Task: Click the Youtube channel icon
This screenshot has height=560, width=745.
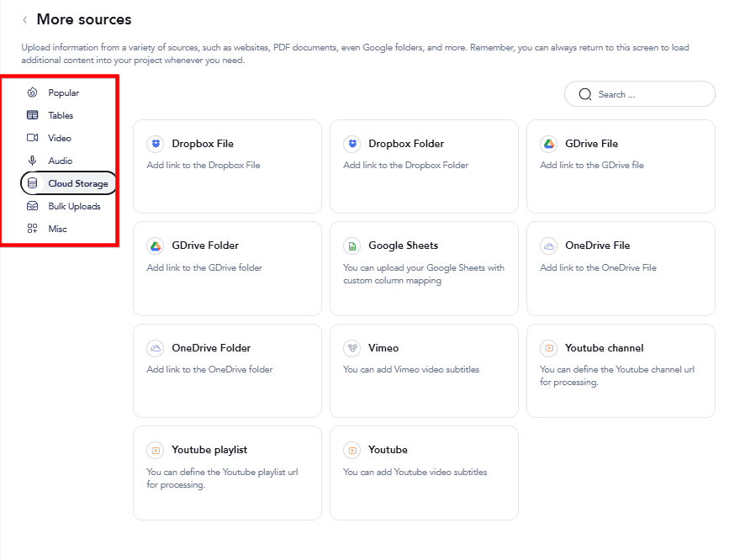Action: pyautogui.click(x=548, y=348)
